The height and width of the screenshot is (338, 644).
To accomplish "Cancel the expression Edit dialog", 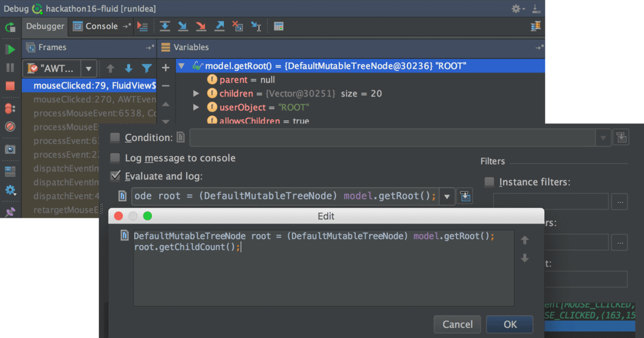I will coord(457,324).
